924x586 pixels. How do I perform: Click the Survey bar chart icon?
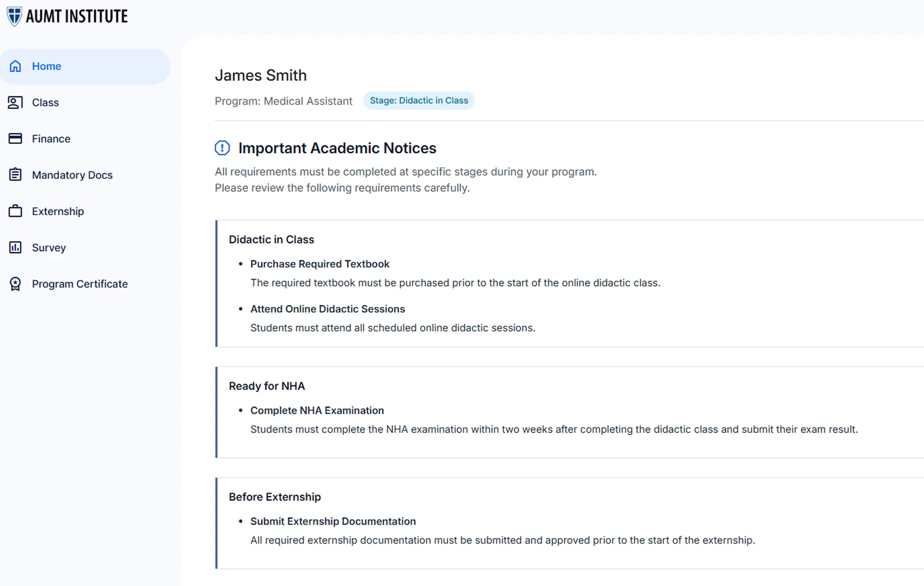(x=15, y=248)
